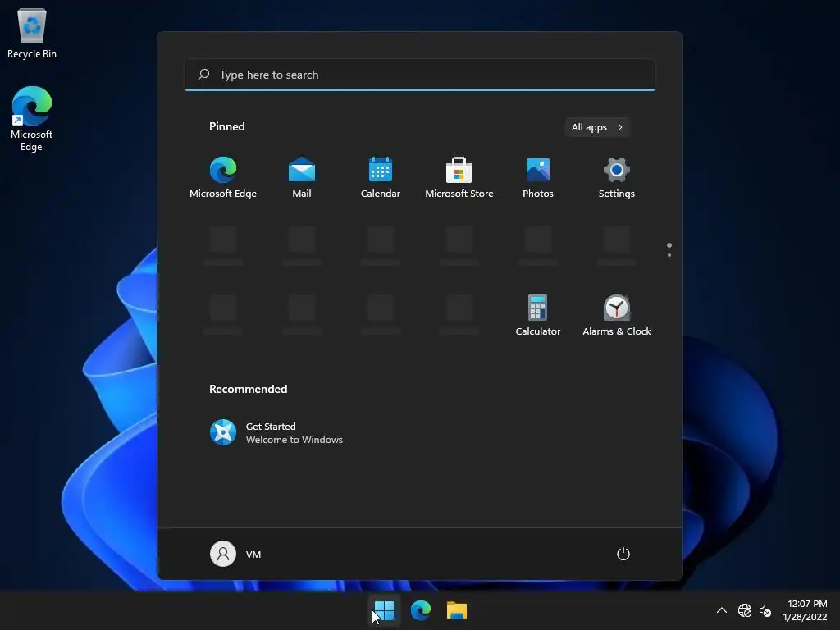Open the Settings gear app
The image size is (840, 630).
[617, 177]
